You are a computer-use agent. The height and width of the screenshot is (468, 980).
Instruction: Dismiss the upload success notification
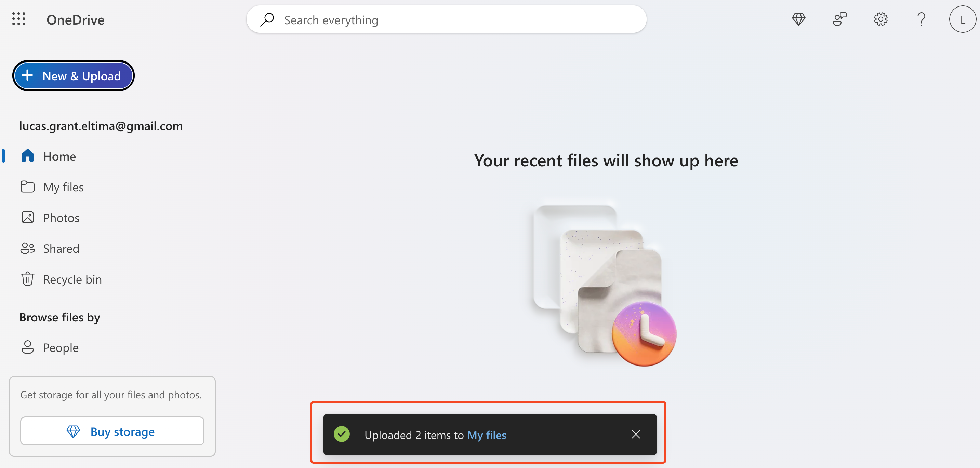[x=636, y=434]
